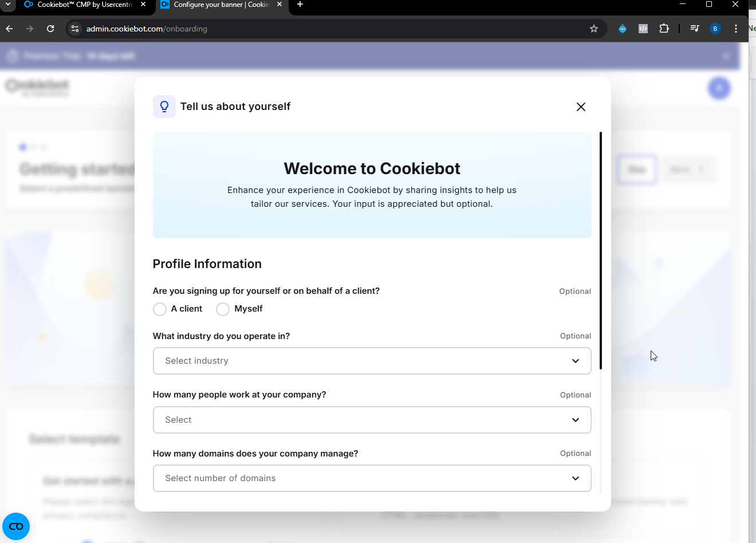Click the blue extension icon in toolbar
The width and height of the screenshot is (756, 543).
(x=623, y=29)
